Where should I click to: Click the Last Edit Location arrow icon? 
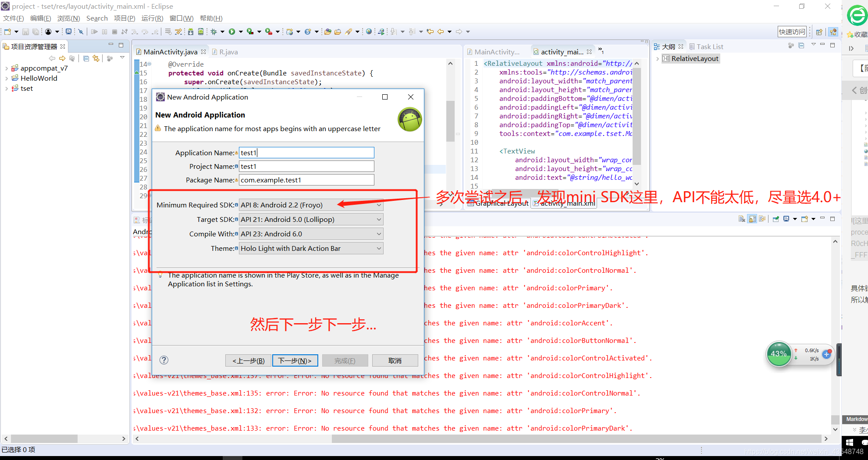430,32
